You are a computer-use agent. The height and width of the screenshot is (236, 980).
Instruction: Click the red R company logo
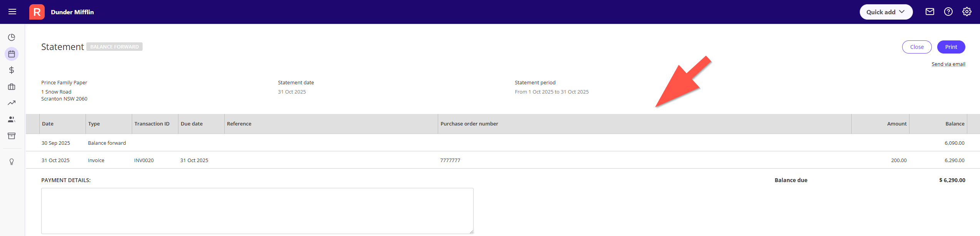[37, 12]
